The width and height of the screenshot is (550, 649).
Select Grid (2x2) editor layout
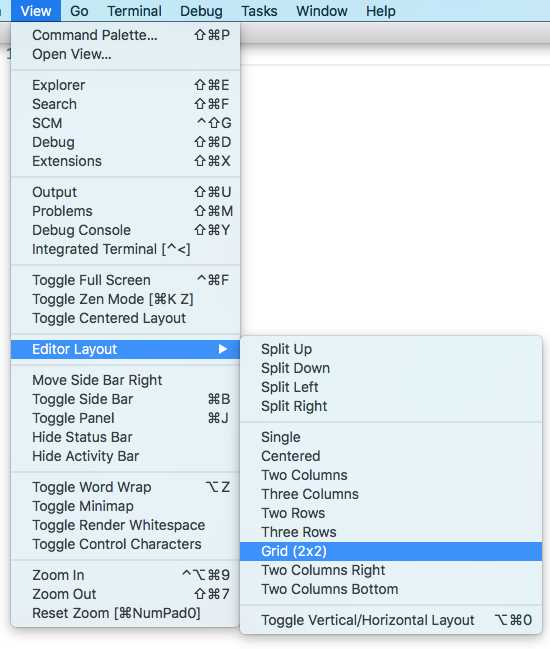point(391,551)
